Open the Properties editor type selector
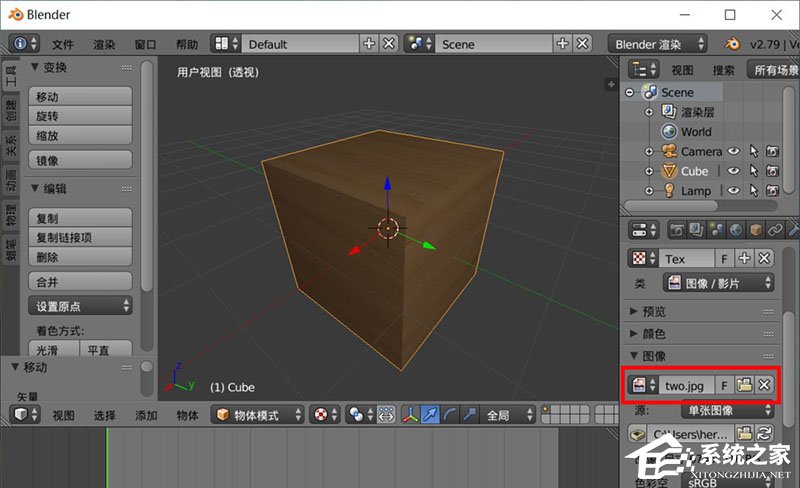 [x=644, y=230]
